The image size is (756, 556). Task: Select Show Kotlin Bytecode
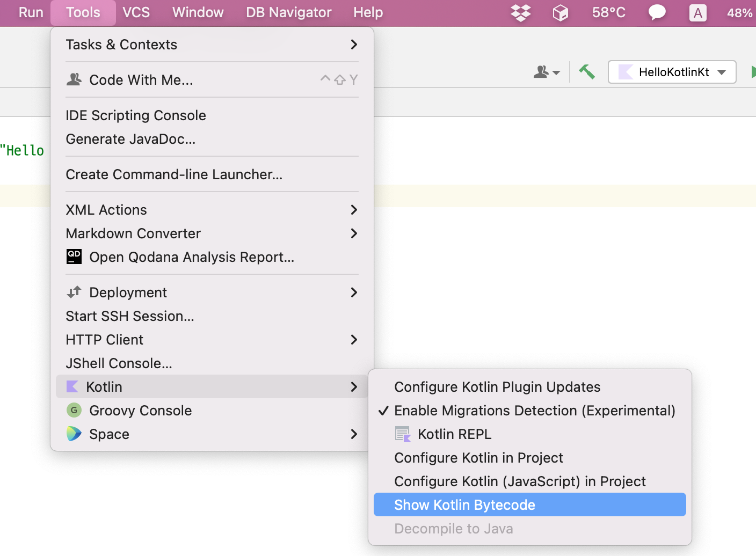pos(530,504)
